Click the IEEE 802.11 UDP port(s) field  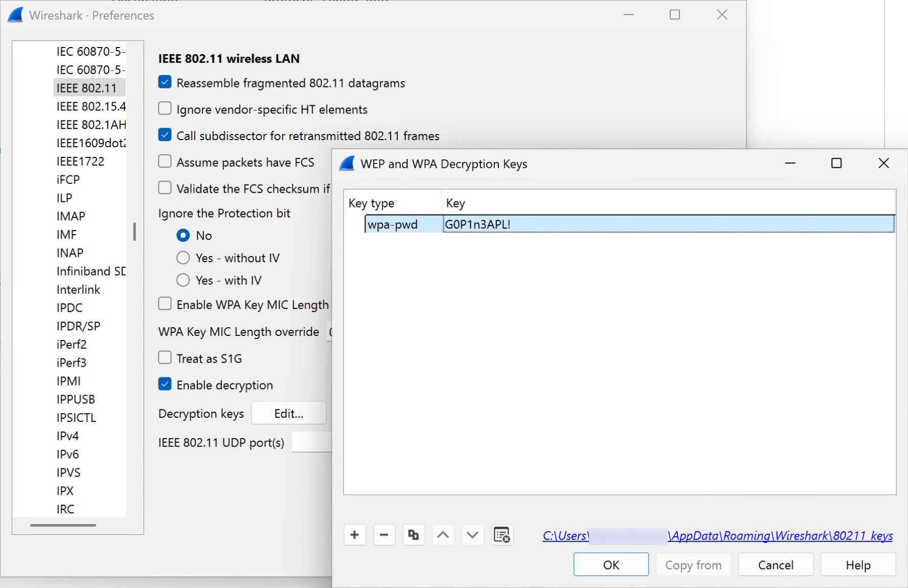coord(312,442)
